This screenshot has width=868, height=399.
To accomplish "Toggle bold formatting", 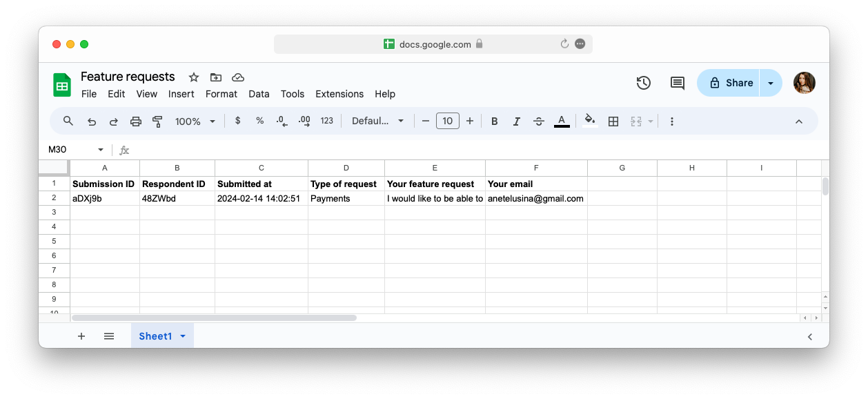I will point(495,121).
